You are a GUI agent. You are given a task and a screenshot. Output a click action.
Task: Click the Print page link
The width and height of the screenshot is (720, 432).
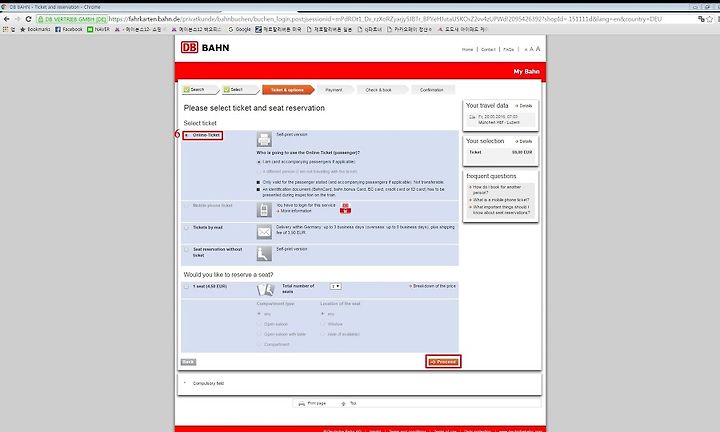[x=316, y=403]
